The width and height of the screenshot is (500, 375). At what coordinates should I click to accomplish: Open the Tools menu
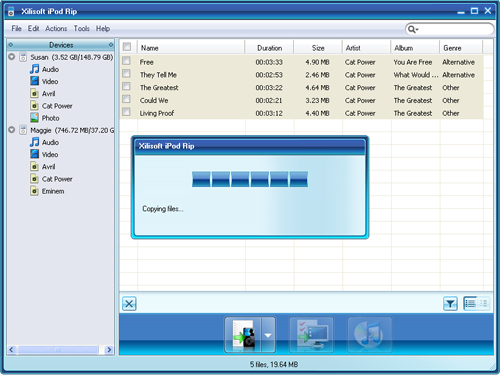82,29
